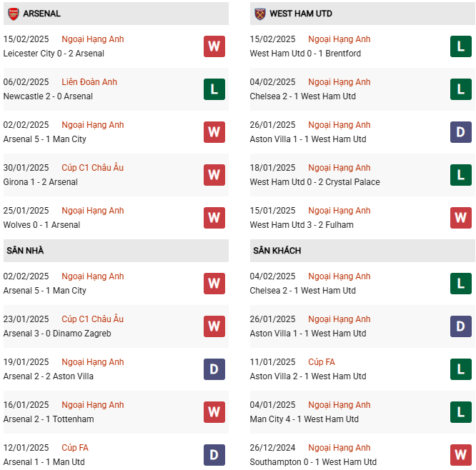Click the W badge for Leicester City match
476x470 pixels.
[x=214, y=46]
